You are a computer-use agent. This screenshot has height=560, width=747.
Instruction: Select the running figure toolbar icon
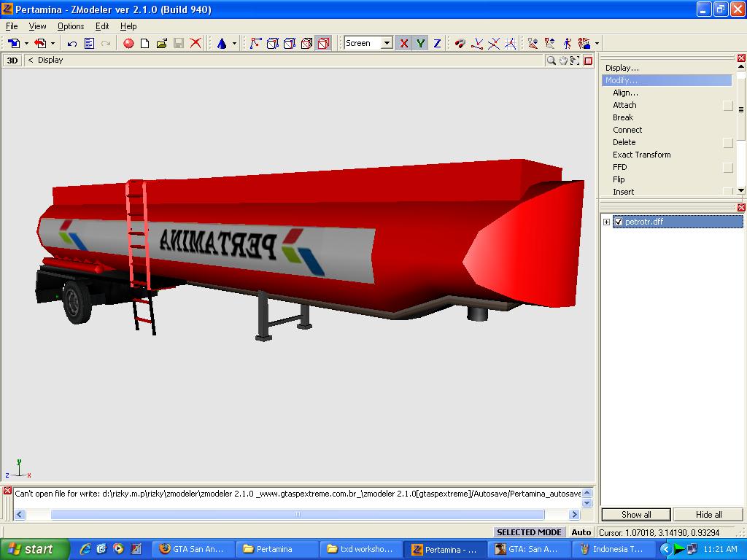tap(567, 44)
